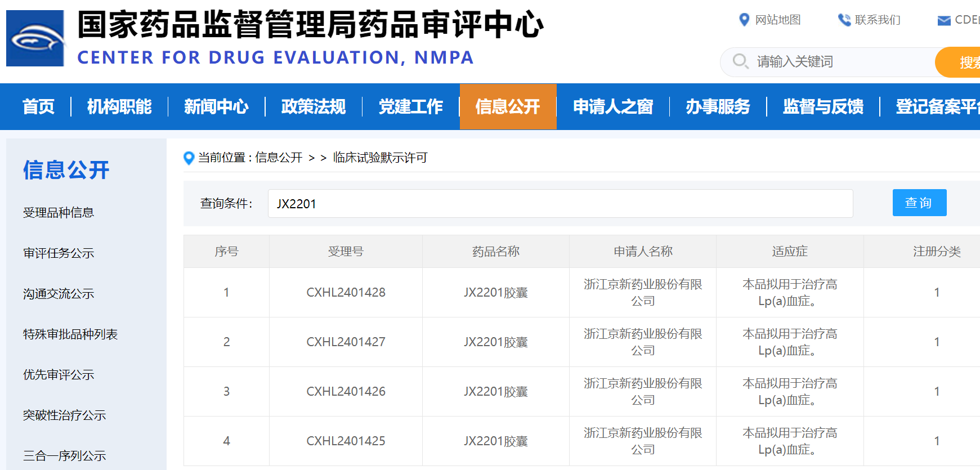The image size is (980, 470).
Task: Focus the 查询条件 input containing JX2201
Action: click(560, 203)
